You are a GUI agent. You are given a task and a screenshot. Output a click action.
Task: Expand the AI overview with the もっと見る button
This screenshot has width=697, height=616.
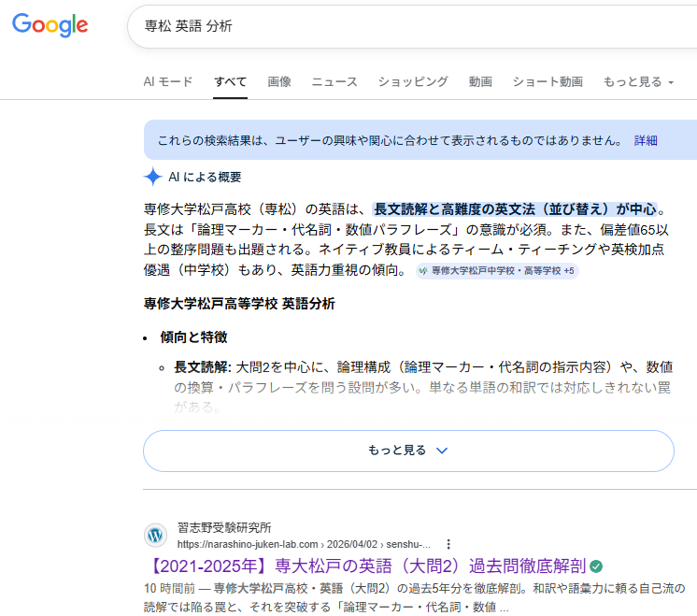[x=408, y=451]
